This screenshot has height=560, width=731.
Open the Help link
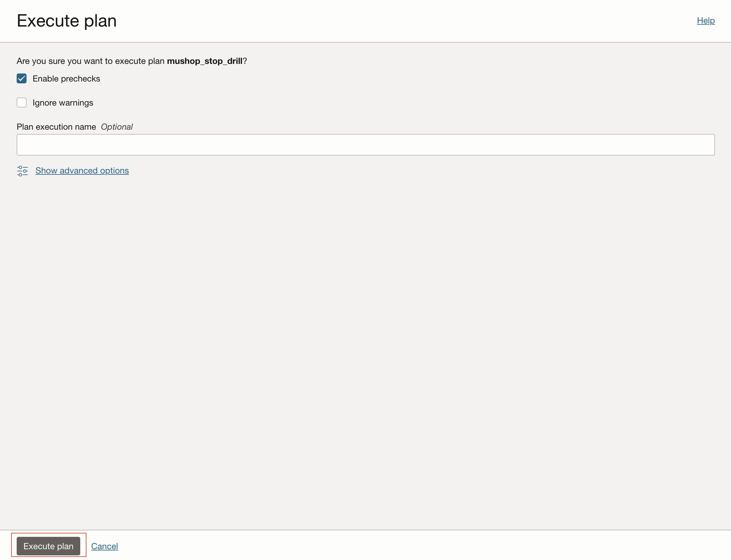point(705,21)
